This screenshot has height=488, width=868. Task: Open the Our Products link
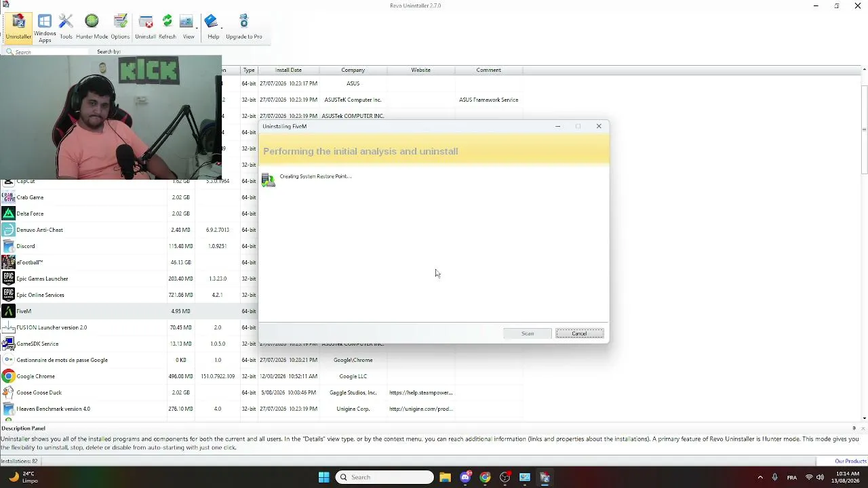tap(850, 461)
